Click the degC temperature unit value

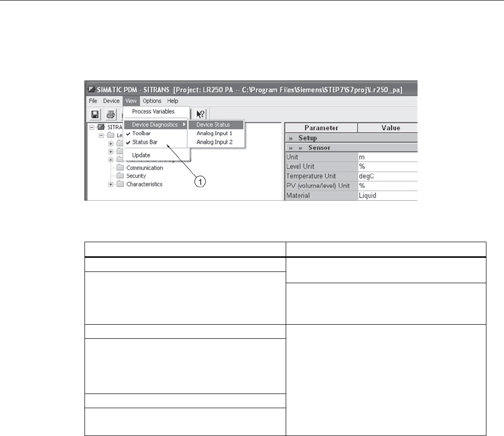click(388, 176)
